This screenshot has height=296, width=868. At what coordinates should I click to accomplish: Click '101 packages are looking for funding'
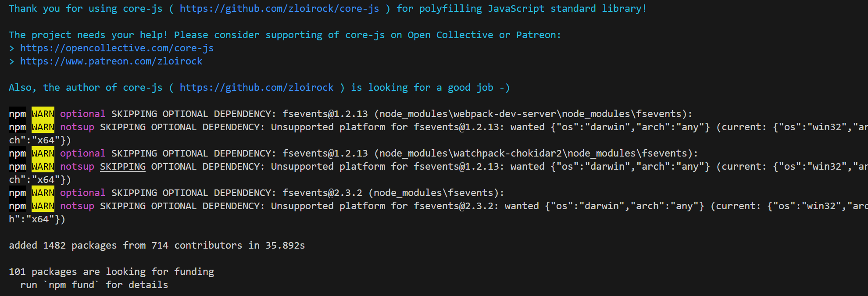(x=111, y=272)
